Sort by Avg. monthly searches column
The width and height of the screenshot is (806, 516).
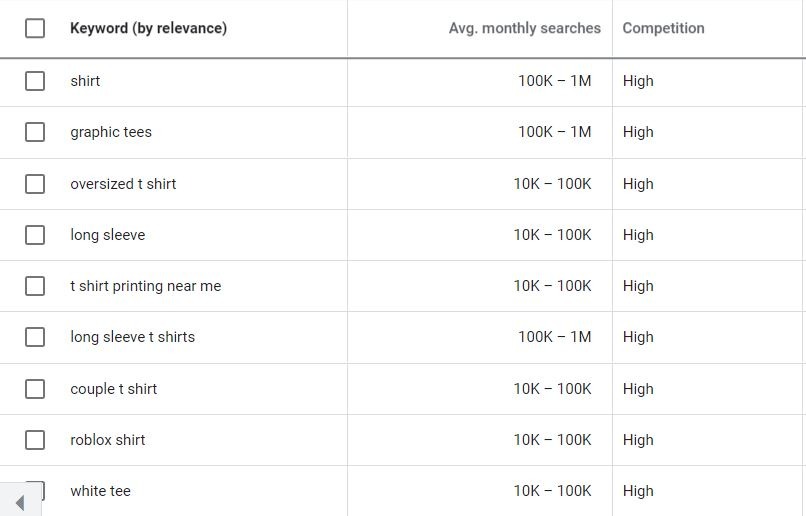coord(524,28)
